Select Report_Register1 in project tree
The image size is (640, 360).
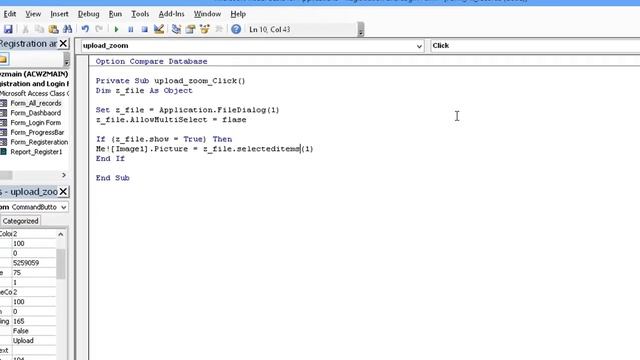pyautogui.click(x=36, y=152)
